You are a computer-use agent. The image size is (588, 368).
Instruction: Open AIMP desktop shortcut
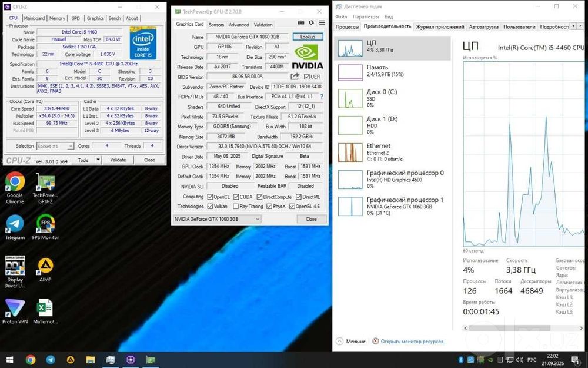coord(45,270)
